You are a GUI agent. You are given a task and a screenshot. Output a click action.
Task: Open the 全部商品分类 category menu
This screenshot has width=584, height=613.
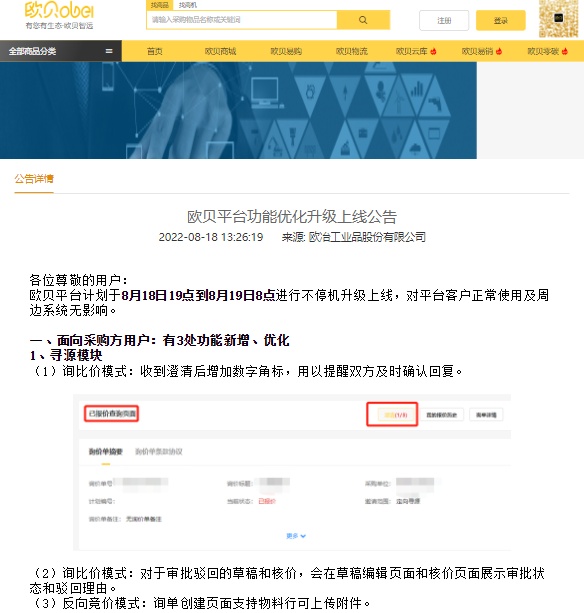[61, 51]
